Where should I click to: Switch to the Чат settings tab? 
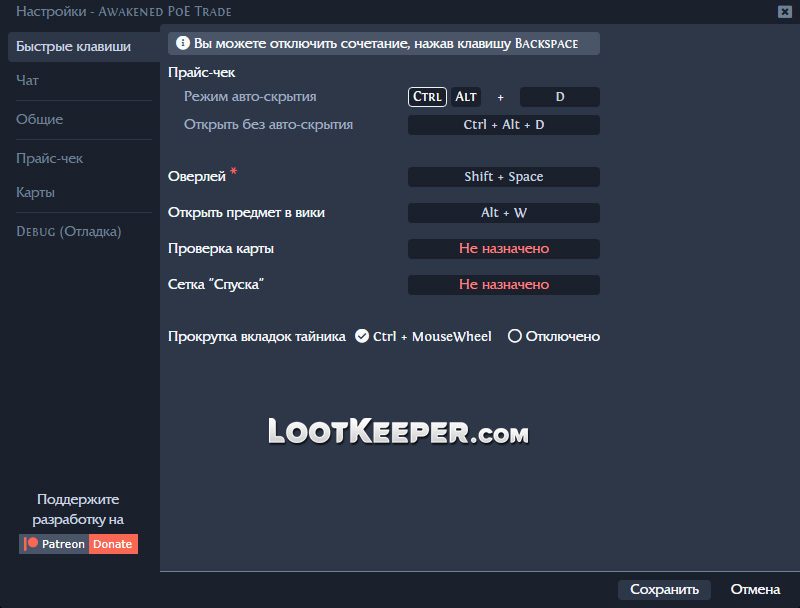tap(27, 81)
